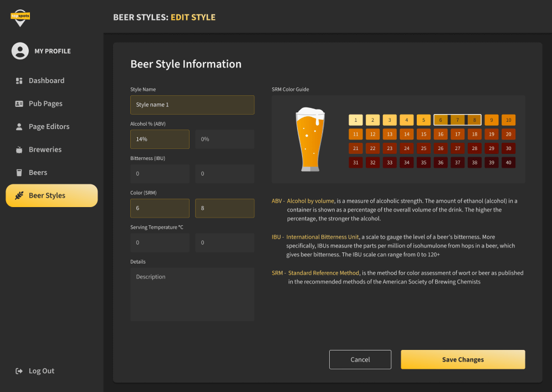Navigate to Beers
552x392 pixels.
(52, 173)
